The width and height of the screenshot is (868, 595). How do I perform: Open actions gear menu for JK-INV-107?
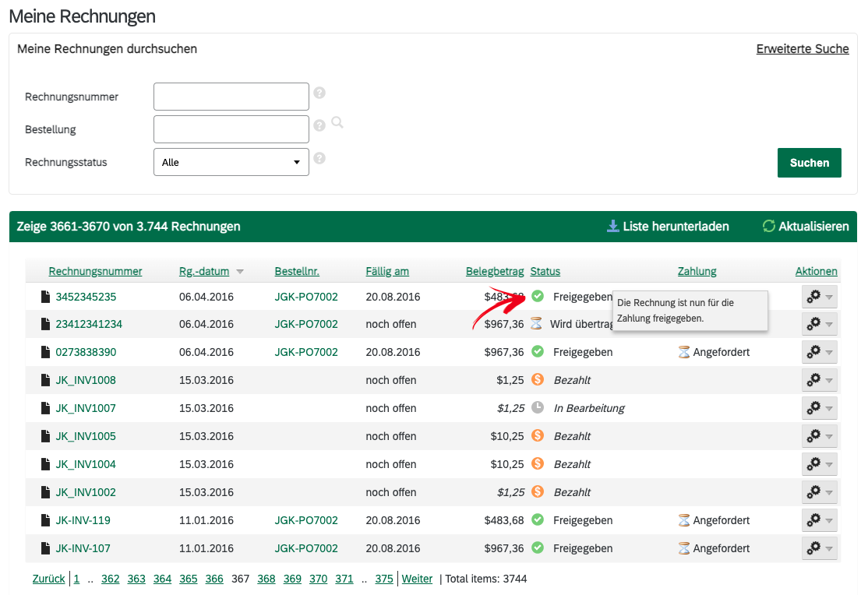click(x=819, y=548)
